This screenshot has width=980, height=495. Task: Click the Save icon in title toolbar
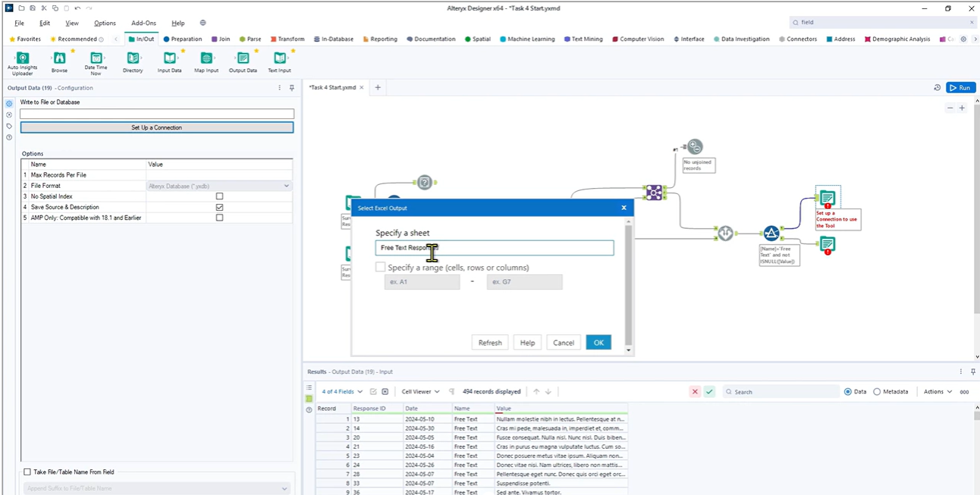(33, 8)
